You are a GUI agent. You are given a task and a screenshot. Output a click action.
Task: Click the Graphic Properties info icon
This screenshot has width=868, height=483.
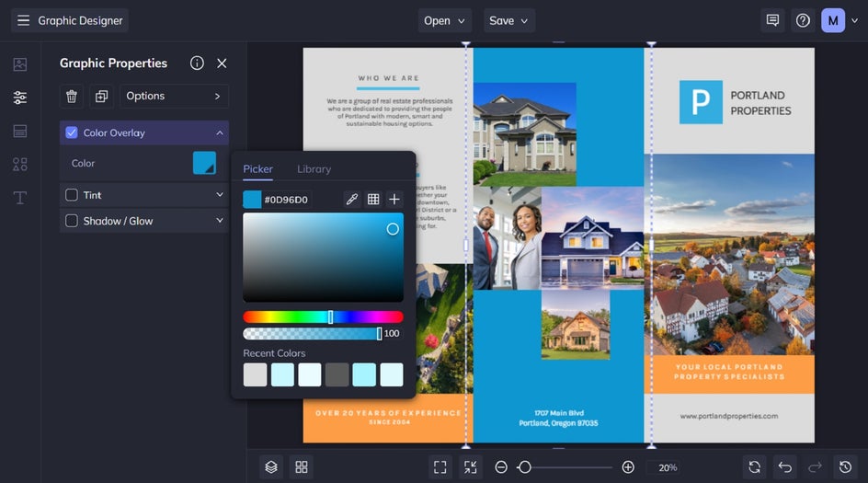click(197, 63)
